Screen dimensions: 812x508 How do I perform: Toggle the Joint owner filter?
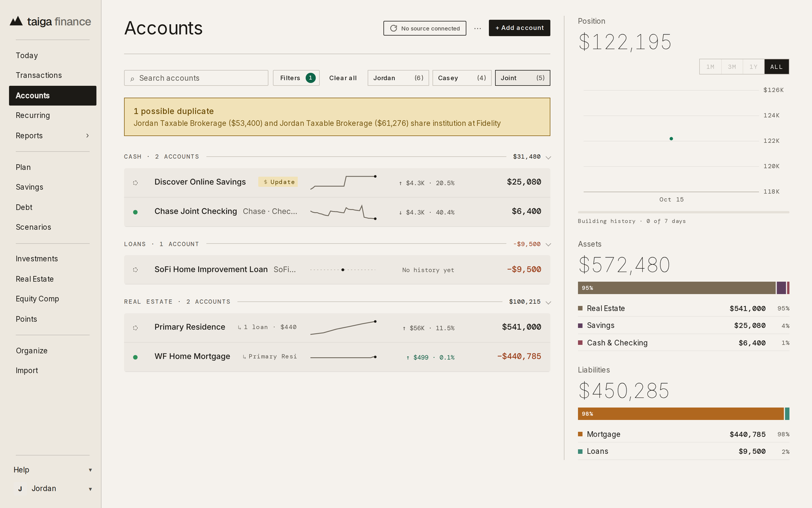pos(523,78)
